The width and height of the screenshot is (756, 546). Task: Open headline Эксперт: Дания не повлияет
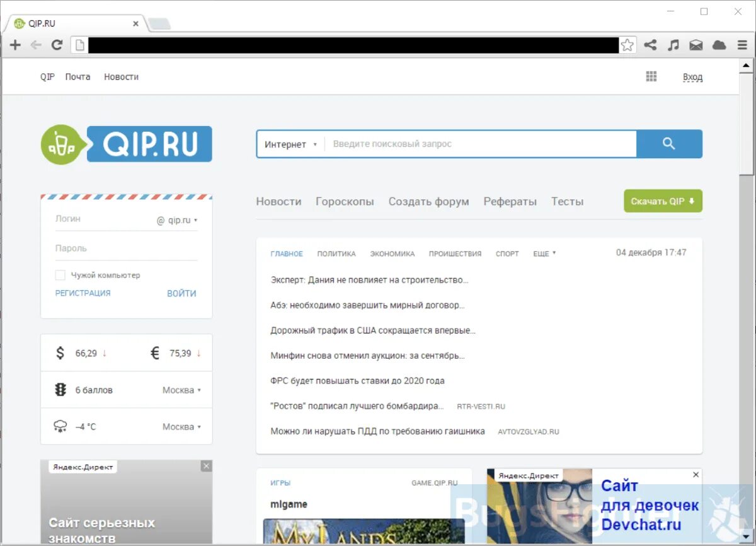369,279
